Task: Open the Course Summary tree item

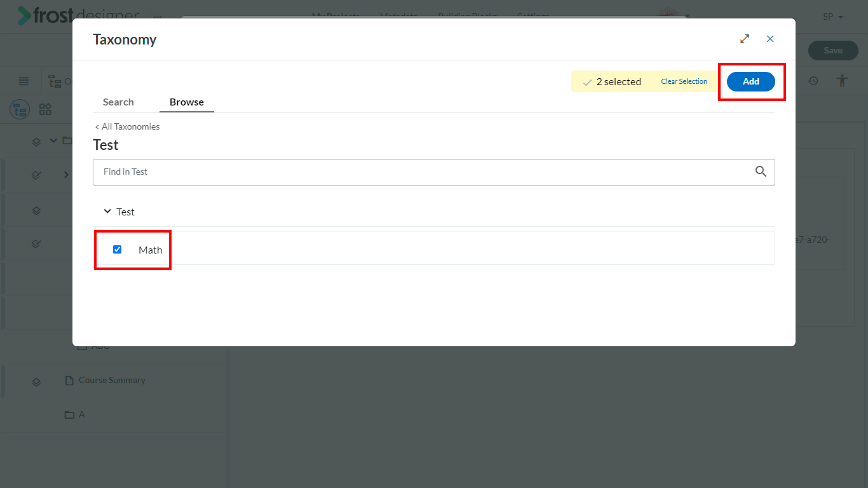Action: coord(112,380)
